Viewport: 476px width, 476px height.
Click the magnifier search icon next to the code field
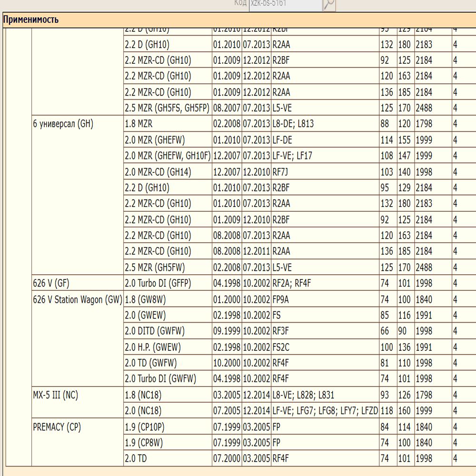329,5
